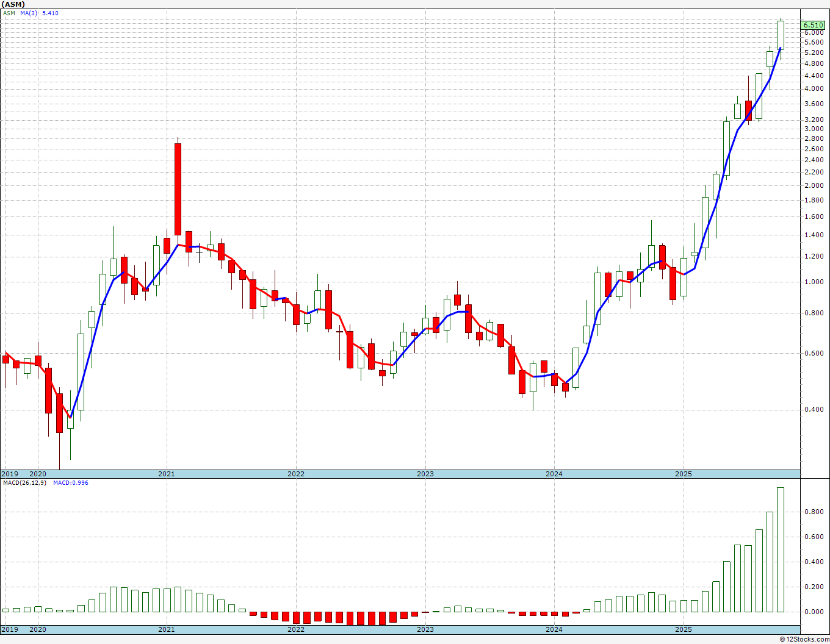
Task: Click the tallest MACD histogram bar
Action: (x=781, y=549)
